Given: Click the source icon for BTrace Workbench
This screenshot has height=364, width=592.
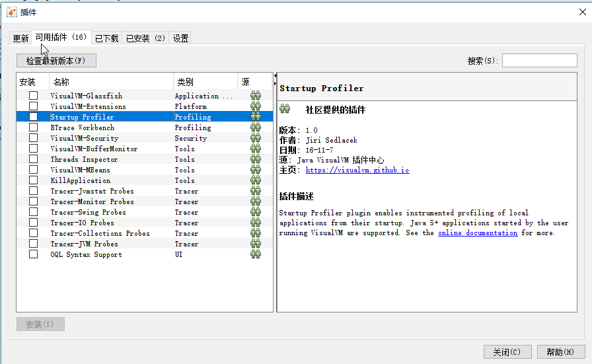Looking at the screenshot, I should click(256, 127).
